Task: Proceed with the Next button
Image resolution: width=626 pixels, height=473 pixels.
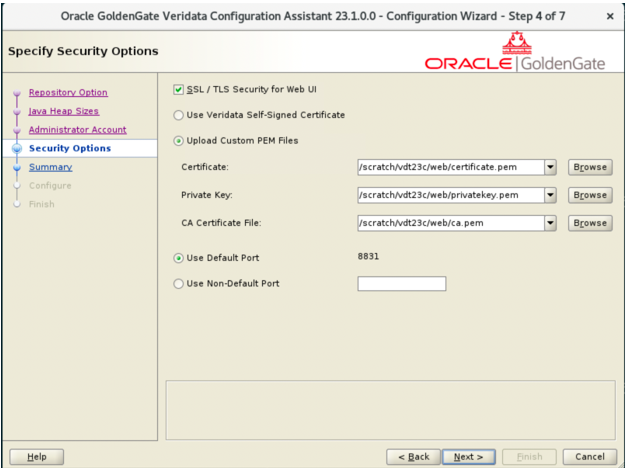Action: [469, 457]
